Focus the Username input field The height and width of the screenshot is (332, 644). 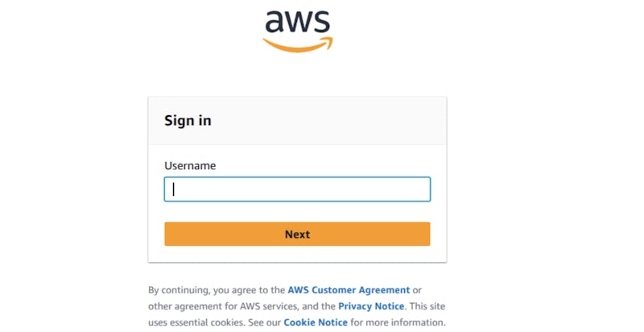click(x=297, y=189)
